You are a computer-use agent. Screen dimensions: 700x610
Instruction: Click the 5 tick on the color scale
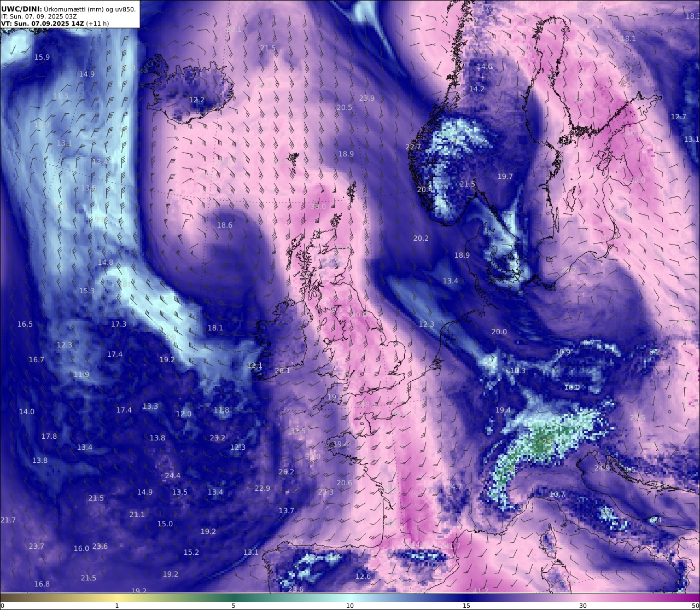[x=234, y=605]
